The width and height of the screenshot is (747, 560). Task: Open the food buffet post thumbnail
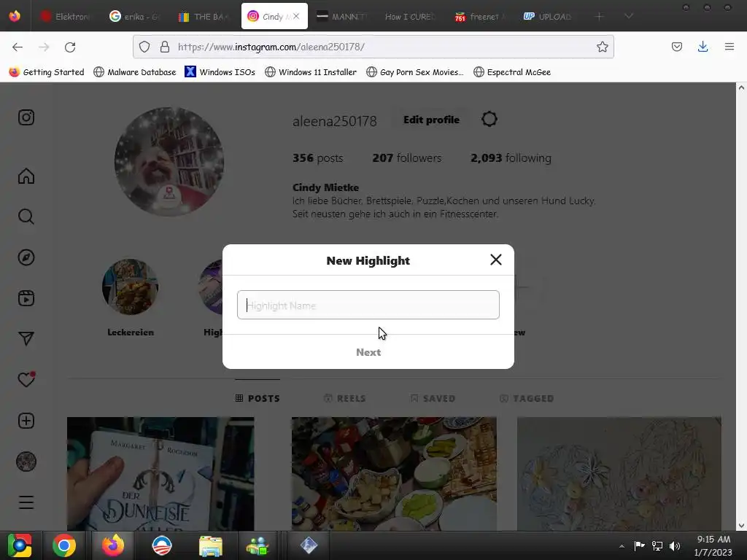394,474
